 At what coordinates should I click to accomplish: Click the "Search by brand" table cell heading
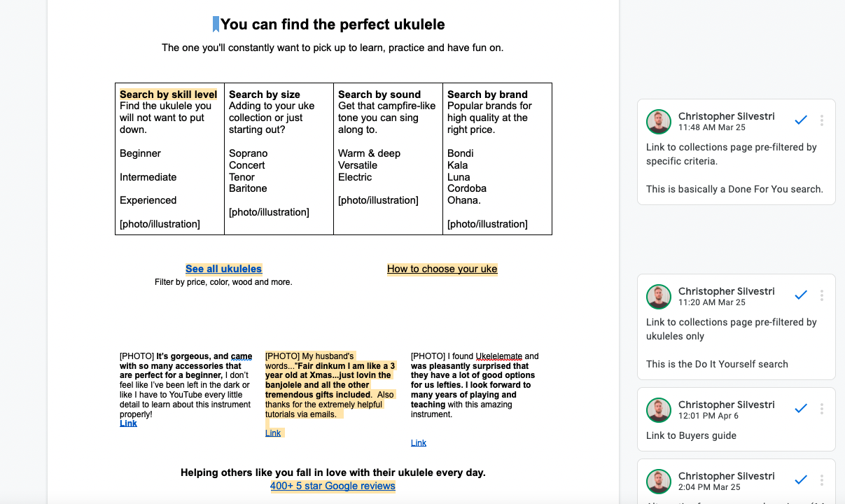pyautogui.click(x=487, y=94)
